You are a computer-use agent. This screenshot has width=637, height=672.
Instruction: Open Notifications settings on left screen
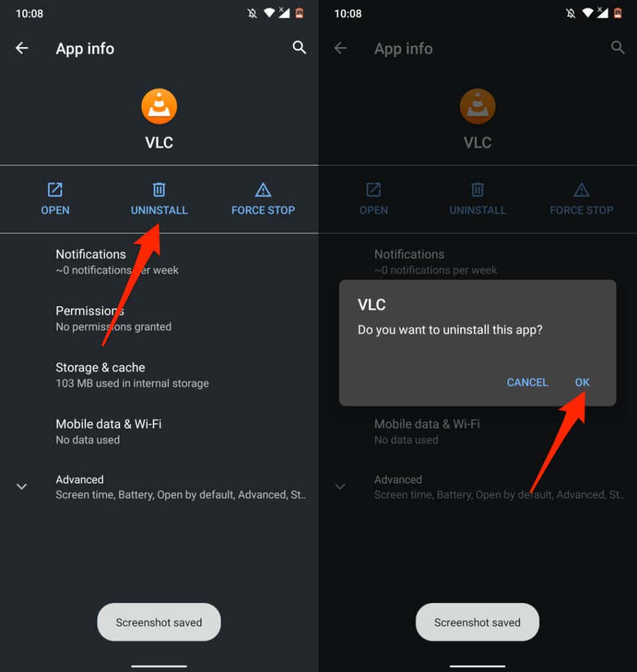click(159, 262)
